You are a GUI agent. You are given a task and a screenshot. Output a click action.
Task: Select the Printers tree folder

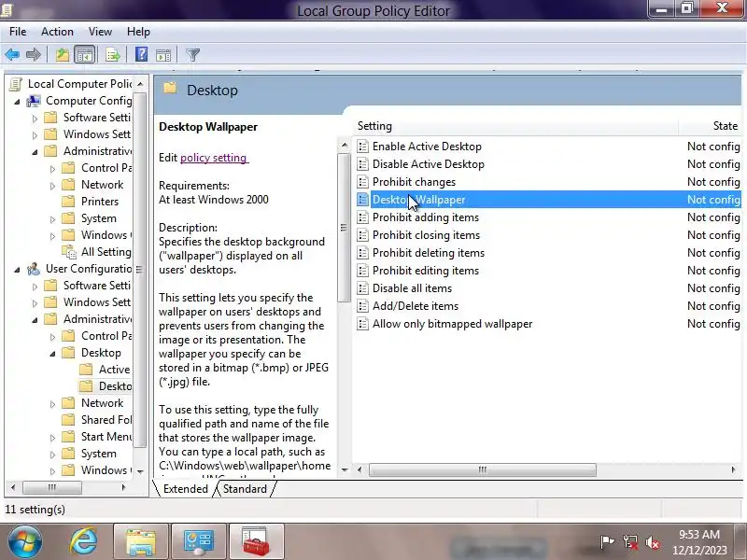pyautogui.click(x=100, y=202)
